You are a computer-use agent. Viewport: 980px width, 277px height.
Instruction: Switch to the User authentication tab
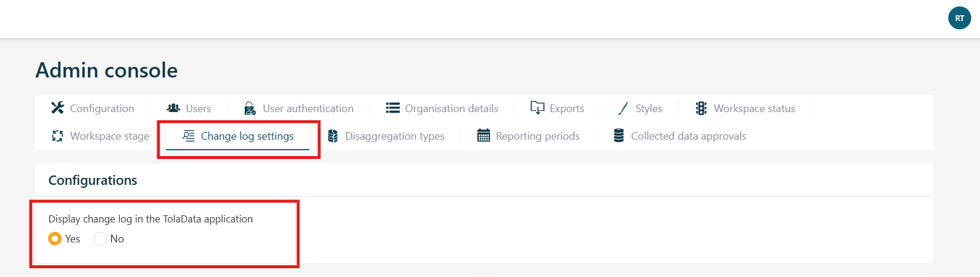pyautogui.click(x=307, y=109)
